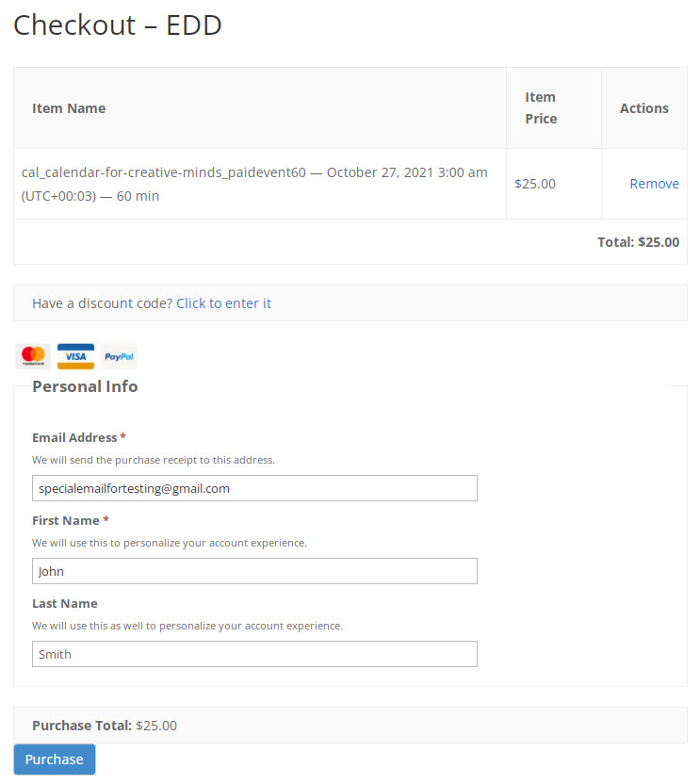700x784 pixels.
Task: Click the Email Address field label
Action: (x=74, y=437)
